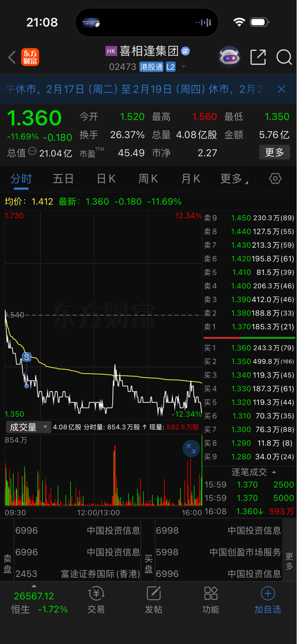Select buy level 买6 at 1.310
The image size is (297, 644).
pos(249,416)
